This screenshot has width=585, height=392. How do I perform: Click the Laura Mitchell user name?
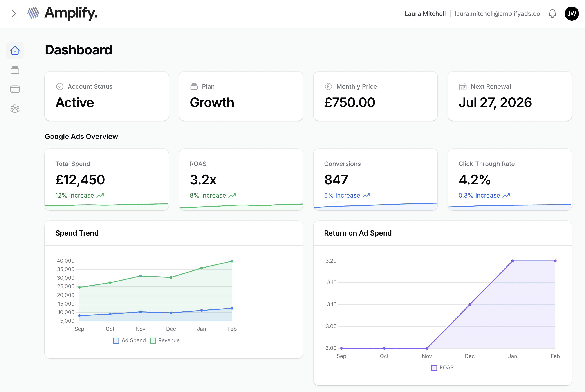coord(425,14)
